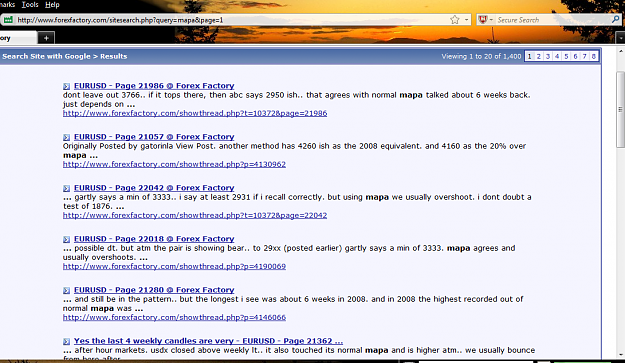The width and height of the screenshot is (625, 363).
Task: Open the Help menu
Action: click(52, 5)
